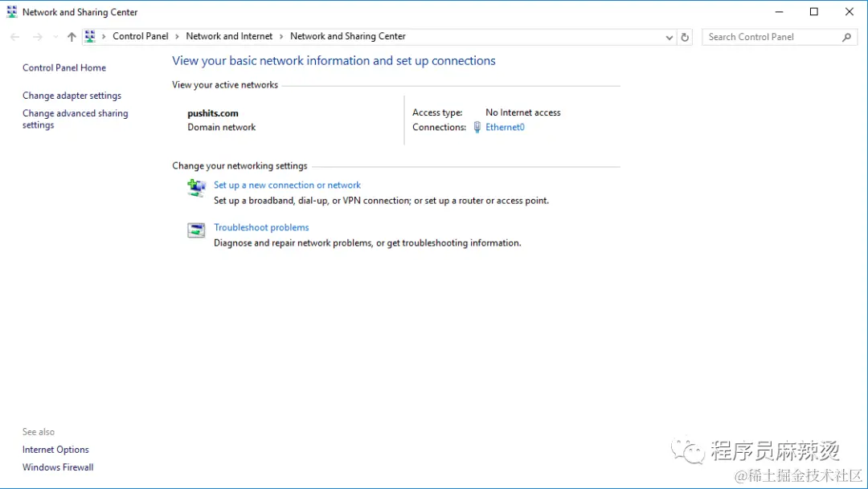Open the recent locations dropdown arrow
Screen dimensions: 868x489
[55, 37]
